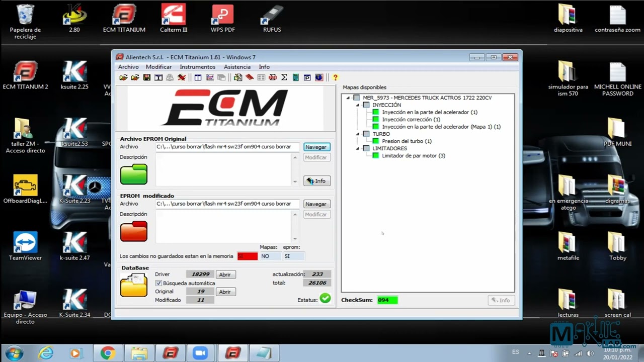This screenshot has height=362, width=644.
Task: Click the green folder Original EPROM icon
Action: [x=134, y=174]
